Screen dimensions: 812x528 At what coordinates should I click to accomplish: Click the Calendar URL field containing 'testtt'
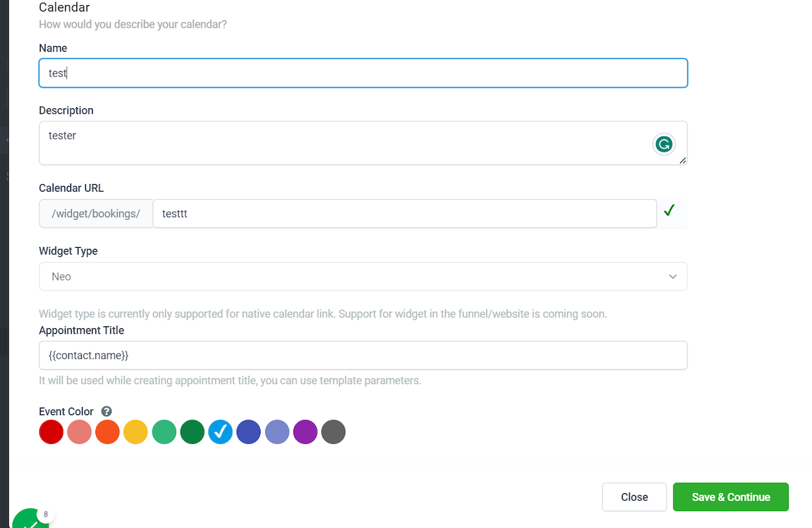pos(405,213)
